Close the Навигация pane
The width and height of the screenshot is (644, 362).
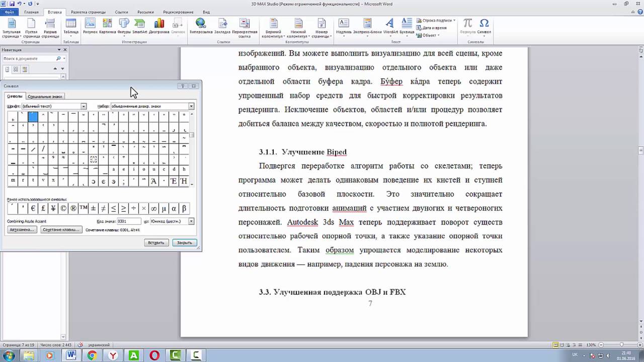tap(64, 50)
